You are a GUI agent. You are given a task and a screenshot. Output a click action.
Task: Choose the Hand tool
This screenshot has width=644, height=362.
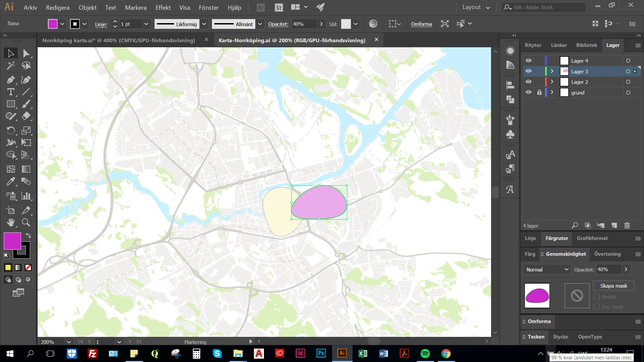(10, 222)
